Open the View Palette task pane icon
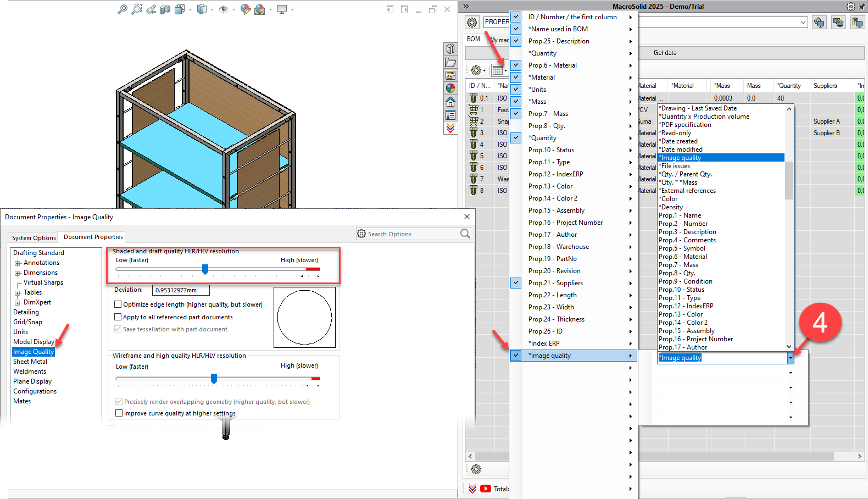The image size is (868, 499). click(450, 75)
